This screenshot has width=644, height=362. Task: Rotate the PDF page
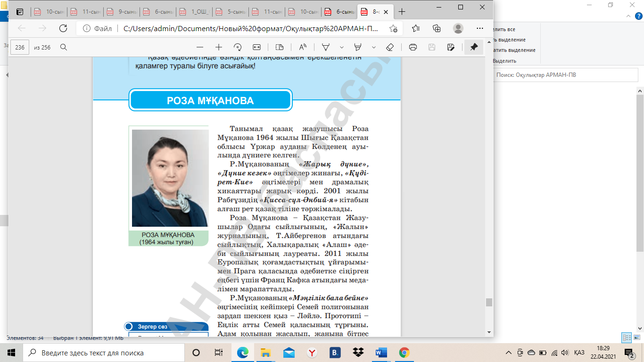(238, 47)
